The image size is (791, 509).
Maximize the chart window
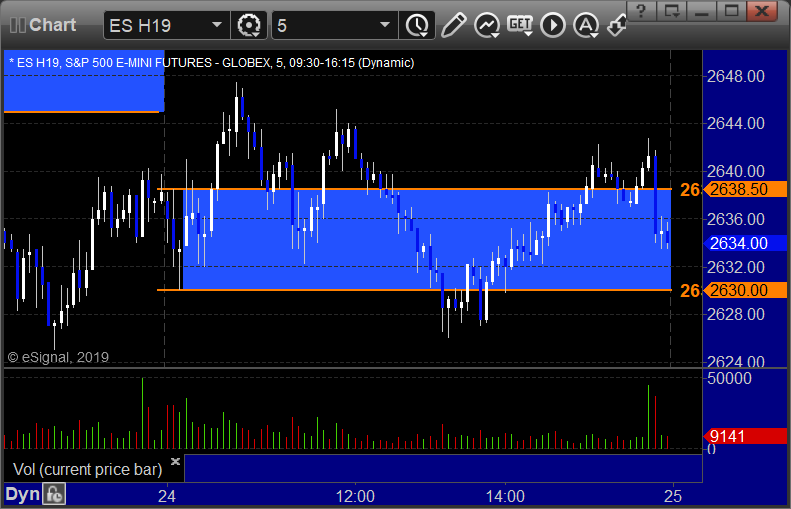(731, 10)
